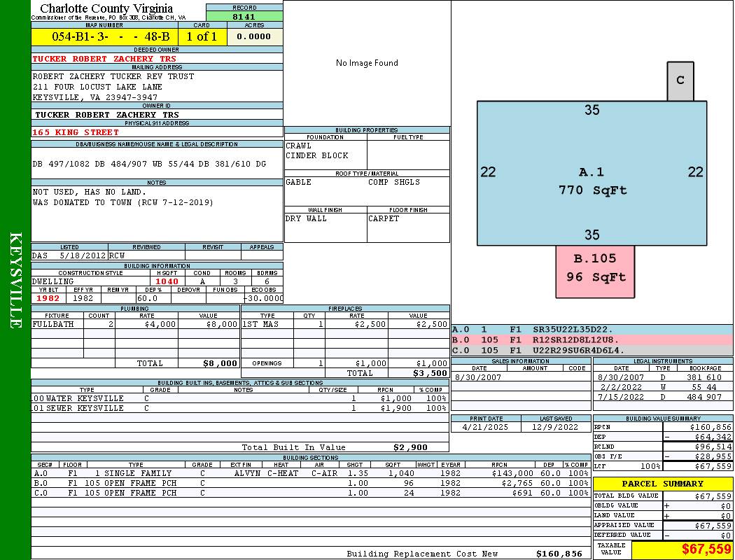Click sketch vector row C.0 U22R29SU6R4D6L4
This screenshot has width=735, height=560.
pos(592,351)
